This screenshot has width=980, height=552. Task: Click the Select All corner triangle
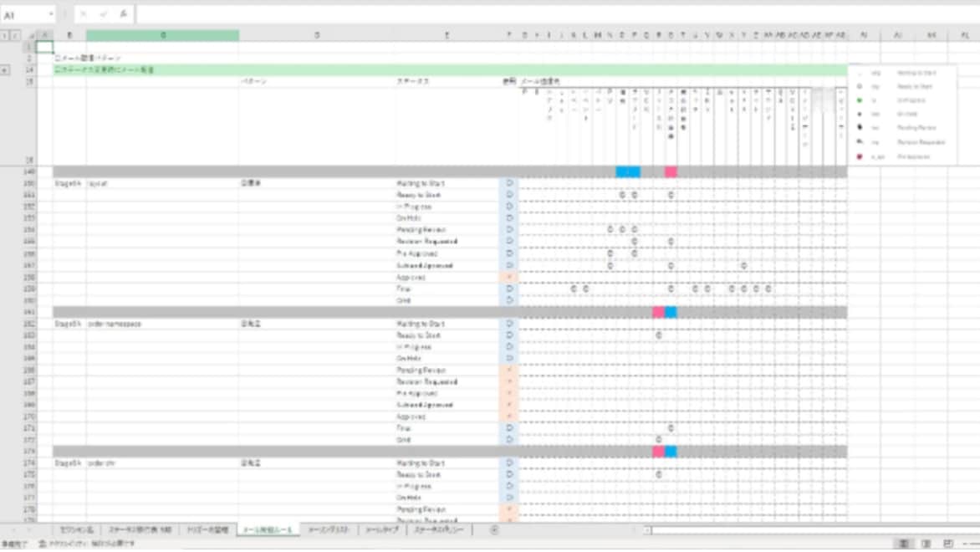(33, 36)
